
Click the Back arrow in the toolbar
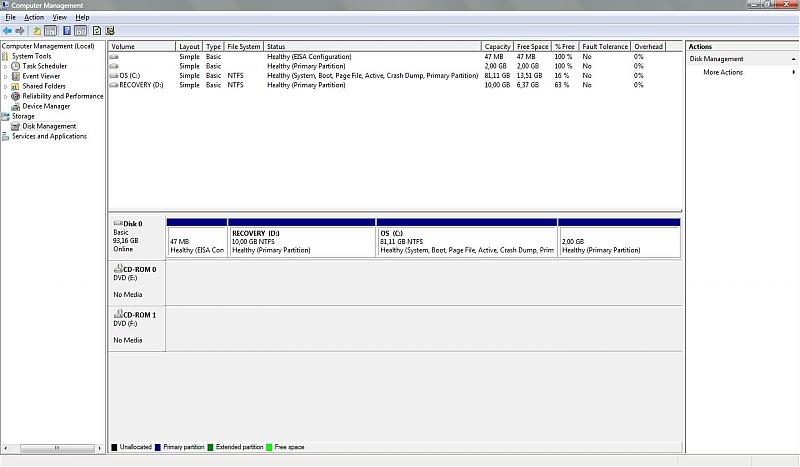click(7, 31)
